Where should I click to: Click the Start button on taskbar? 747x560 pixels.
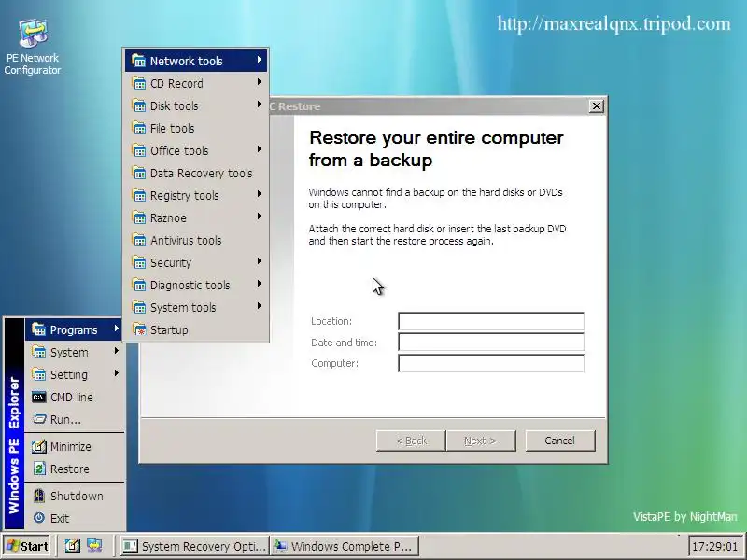point(28,546)
